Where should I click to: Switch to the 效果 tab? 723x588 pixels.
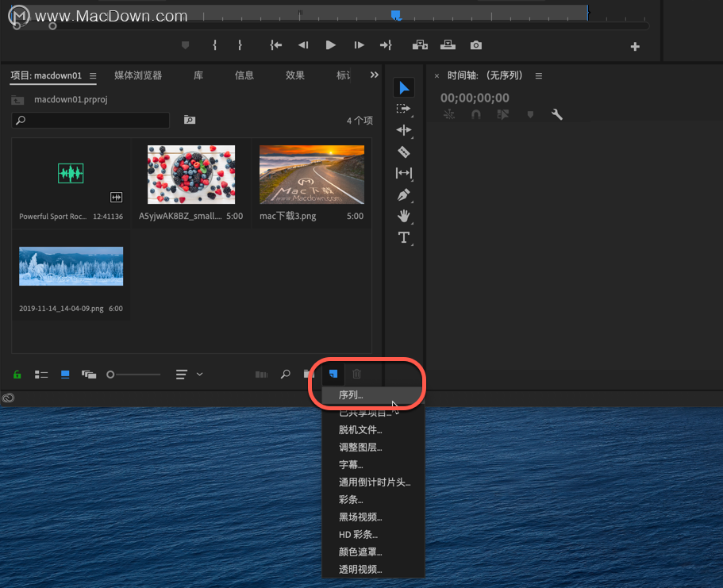(294, 75)
